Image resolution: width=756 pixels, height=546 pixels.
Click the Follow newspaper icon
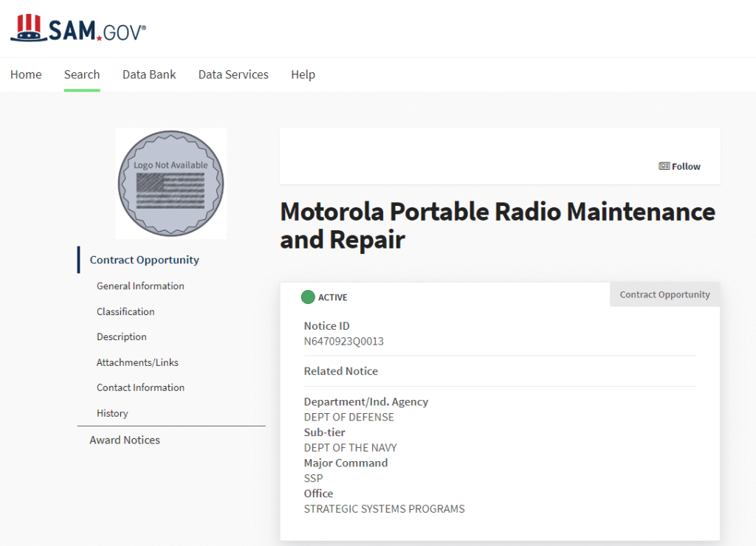click(664, 166)
